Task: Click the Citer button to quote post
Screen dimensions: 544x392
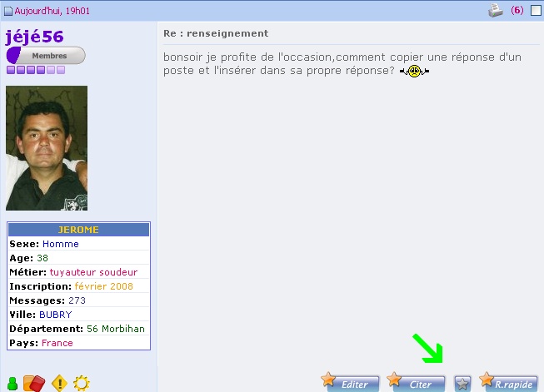Action: (417, 383)
